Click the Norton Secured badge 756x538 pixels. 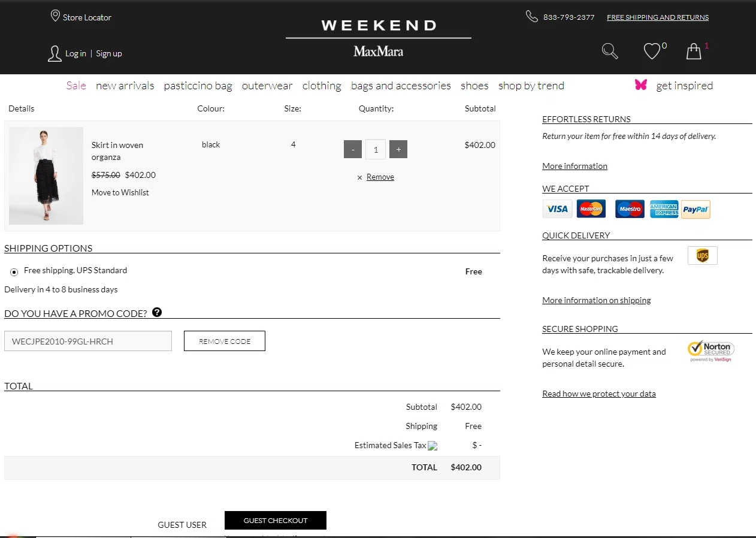click(711, 351)
